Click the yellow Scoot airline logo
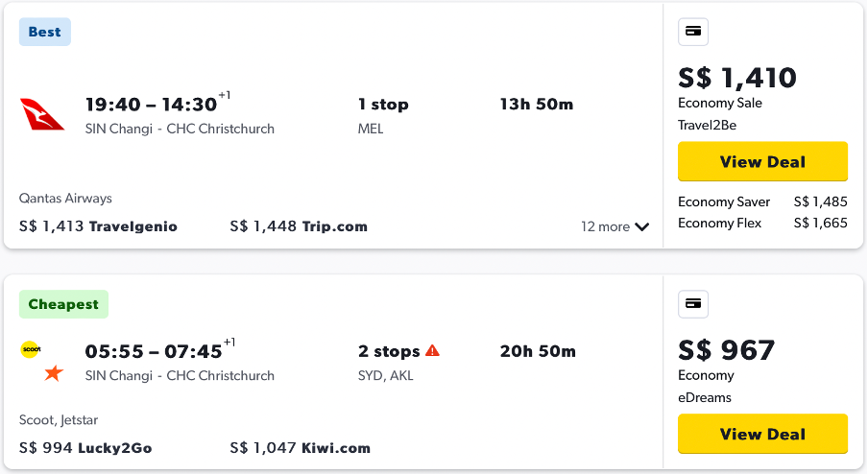This screenshot has height=474, width=868. (x=31, y=349)
